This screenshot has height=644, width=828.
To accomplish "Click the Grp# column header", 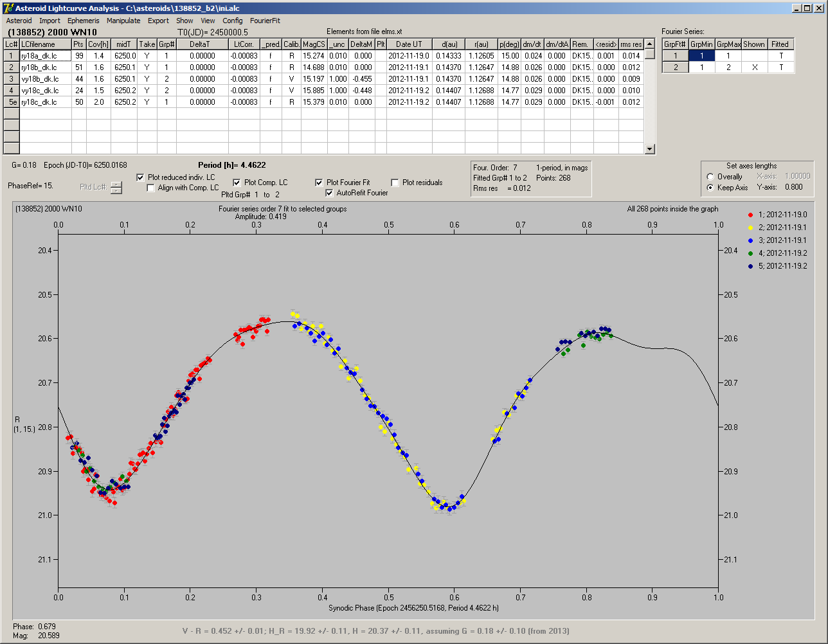I will (x=166, y=44).
